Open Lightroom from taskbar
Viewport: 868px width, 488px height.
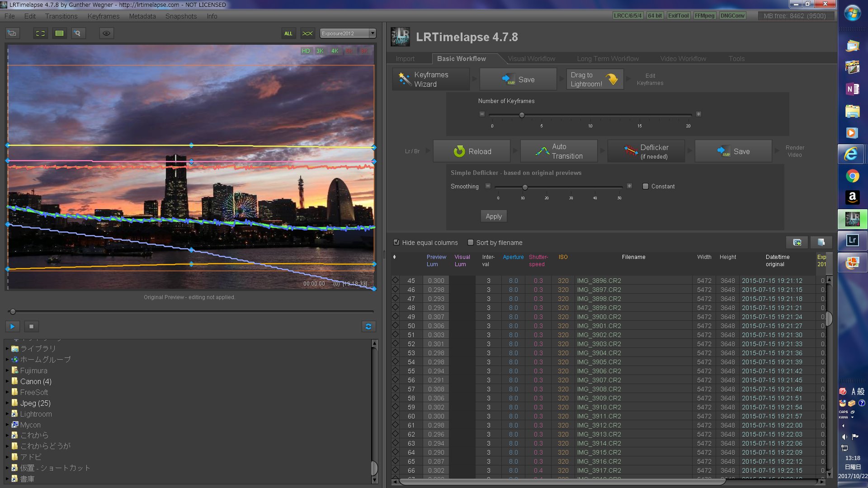coord(852,240)
